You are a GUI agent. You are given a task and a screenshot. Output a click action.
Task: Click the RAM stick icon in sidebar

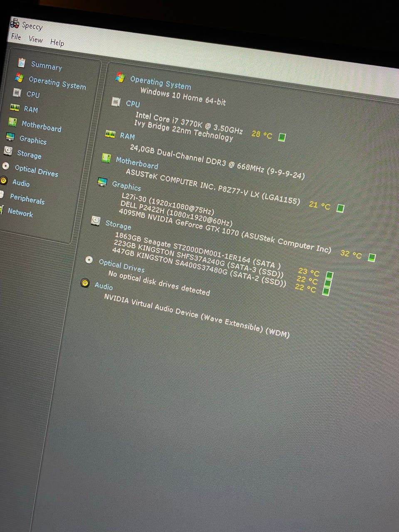[15, 107]
